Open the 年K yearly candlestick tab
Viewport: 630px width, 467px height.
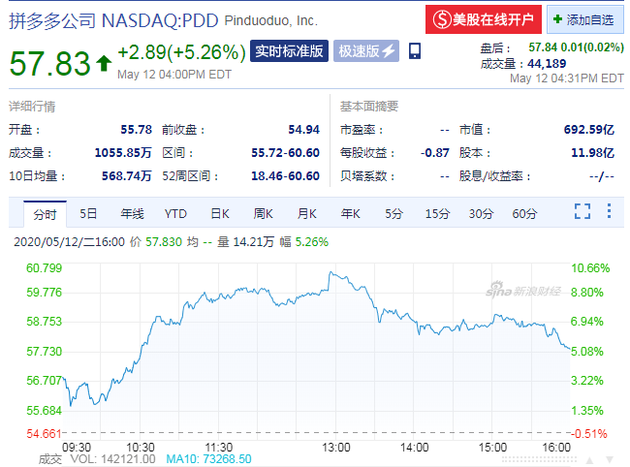coord(350,213)
